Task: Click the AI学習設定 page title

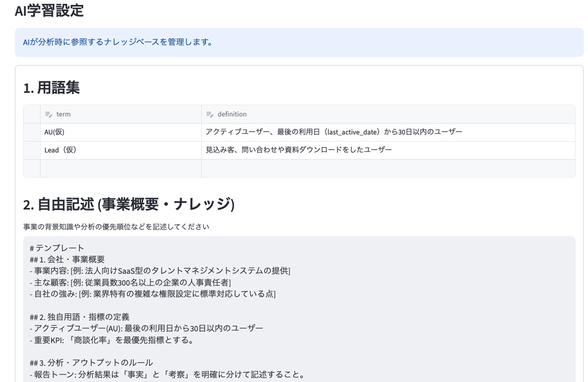Action: (x=49, y=10)
